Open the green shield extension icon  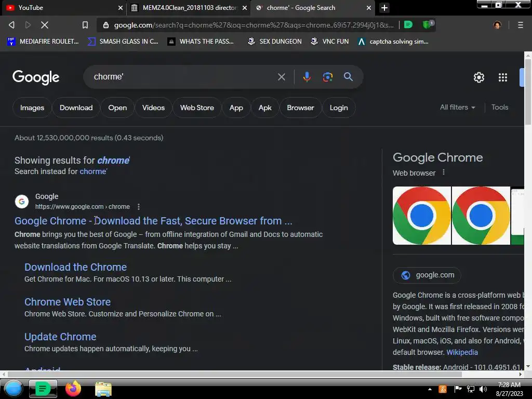point(428,24)
